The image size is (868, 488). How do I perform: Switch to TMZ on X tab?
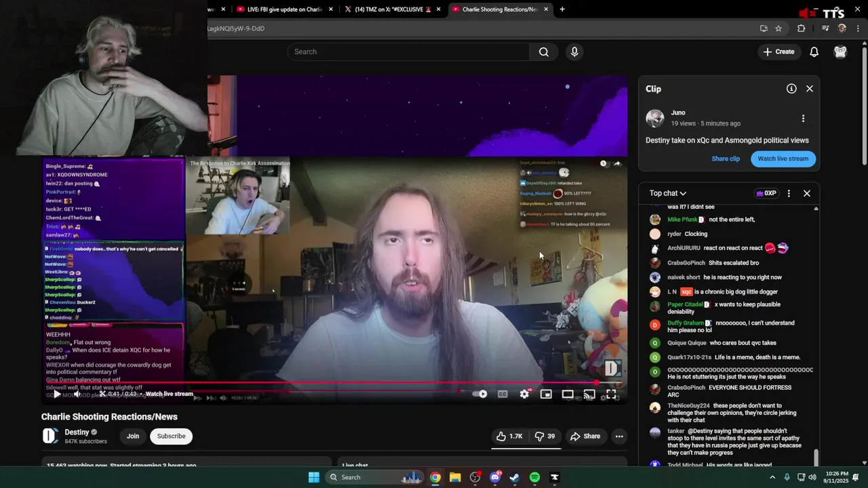click(388, 9)
